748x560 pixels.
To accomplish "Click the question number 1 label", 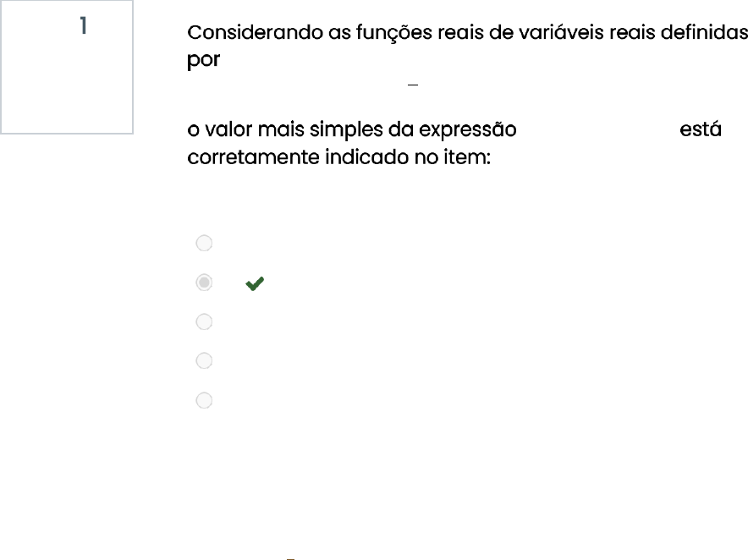I will pyautogui.click(x=83, y=26).
